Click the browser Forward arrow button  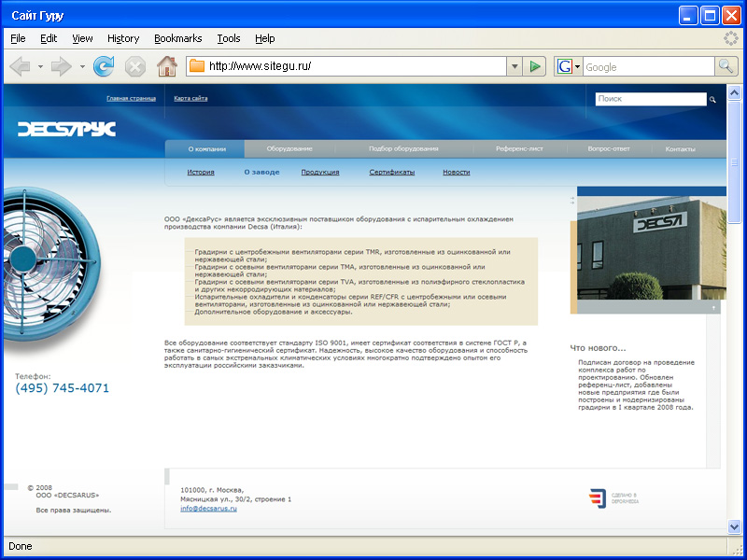(x=61, y=66)
